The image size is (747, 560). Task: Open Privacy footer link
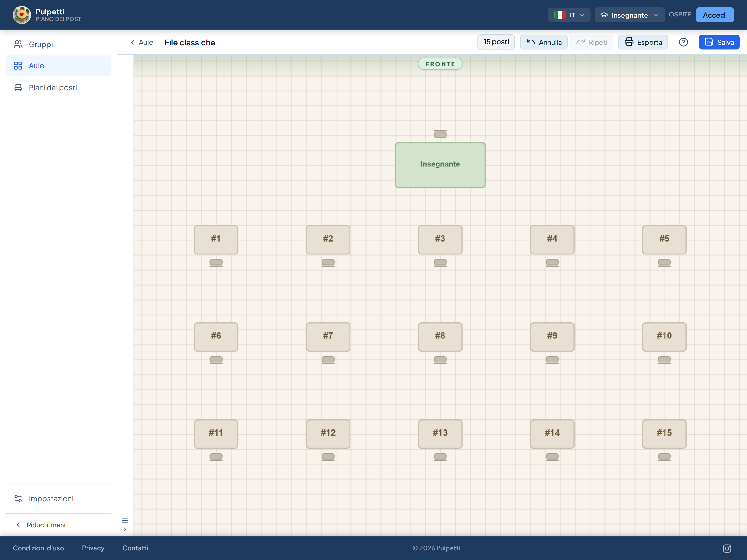point(93,548)
